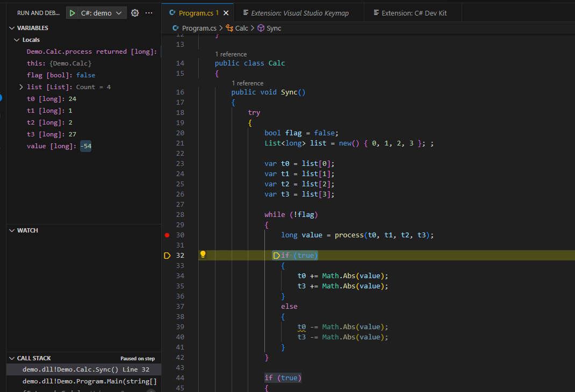
Task: Switch to Extension: Visual Studio Keymap tab
Action: pos(300,13)
